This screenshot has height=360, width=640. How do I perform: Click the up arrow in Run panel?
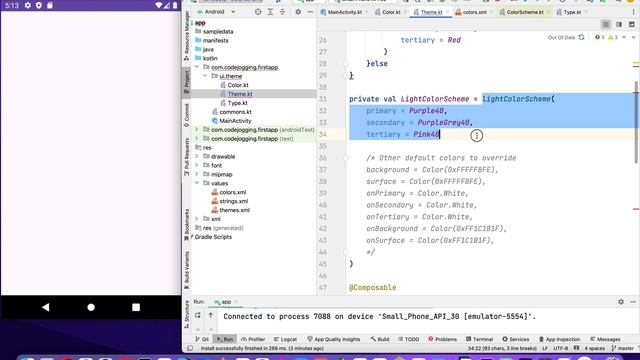(211, 315)
